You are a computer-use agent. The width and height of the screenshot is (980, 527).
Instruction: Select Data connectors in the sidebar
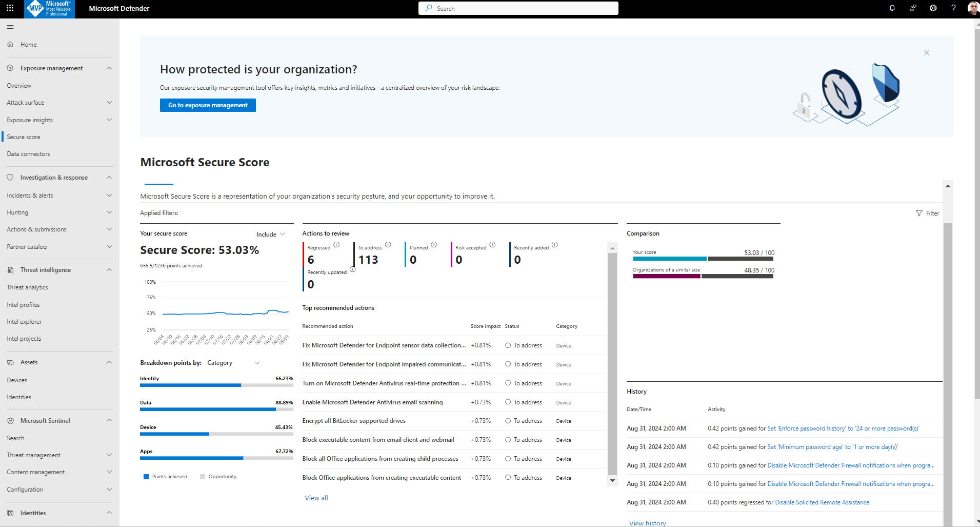[x=28, y=153]
